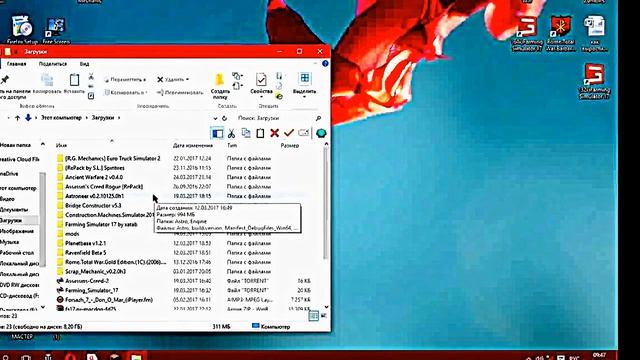640x360 pixels.
Task: Select the Planetbase v1.2.1 folder
Action: coord(85,243)
